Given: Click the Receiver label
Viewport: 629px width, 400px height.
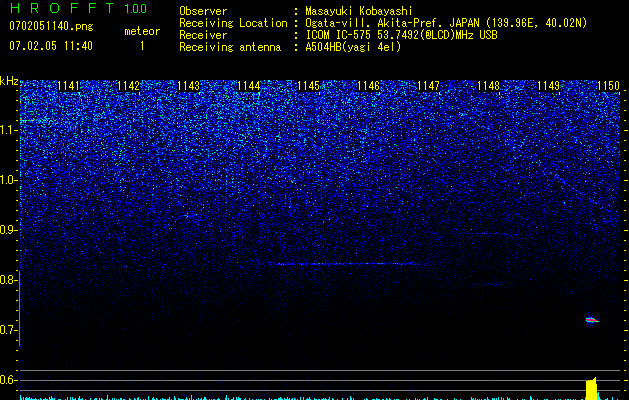Looking at the screenshot, I should click(x=203, y=35).
